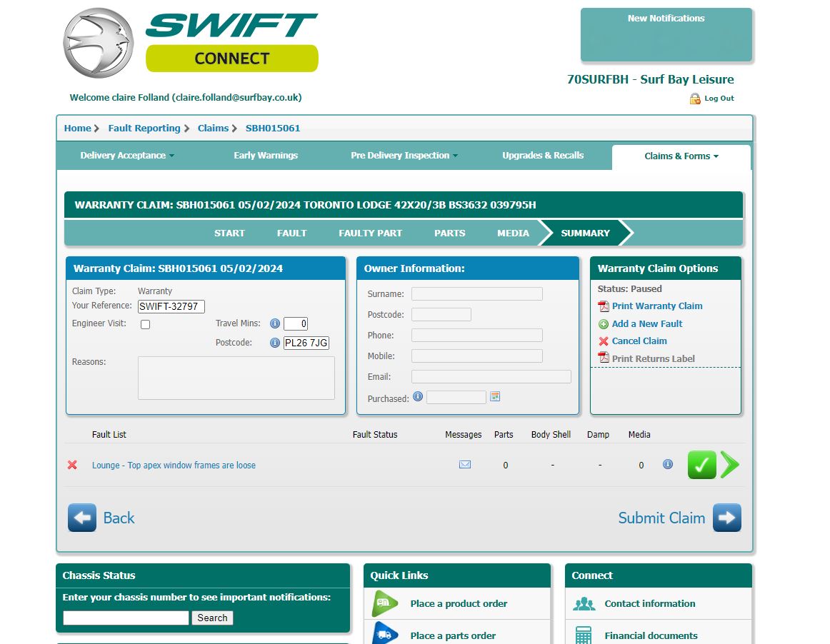Click the Postcode info icon in claim panel
Viewport: 830px width, 644px height.
click(x=275, y=343)
